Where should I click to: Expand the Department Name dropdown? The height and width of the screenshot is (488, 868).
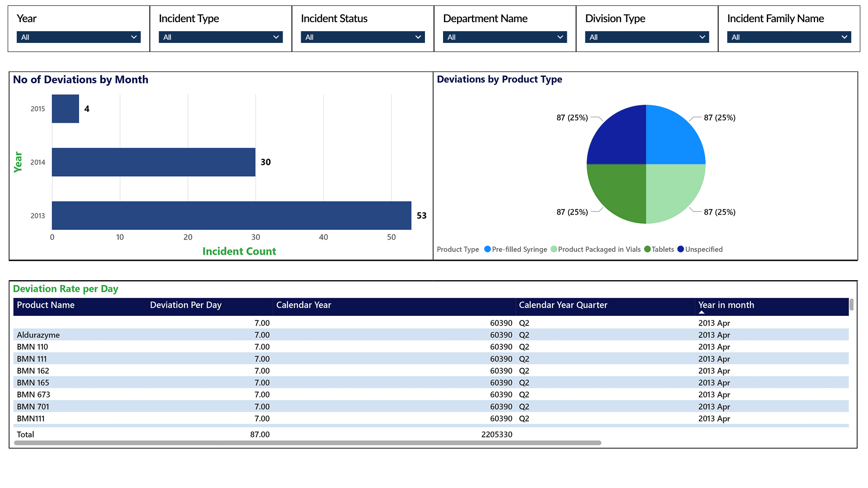(505, 37)
